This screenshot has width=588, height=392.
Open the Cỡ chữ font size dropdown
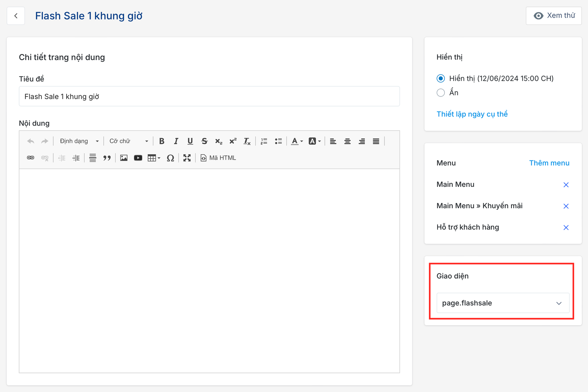pos(129,141)
